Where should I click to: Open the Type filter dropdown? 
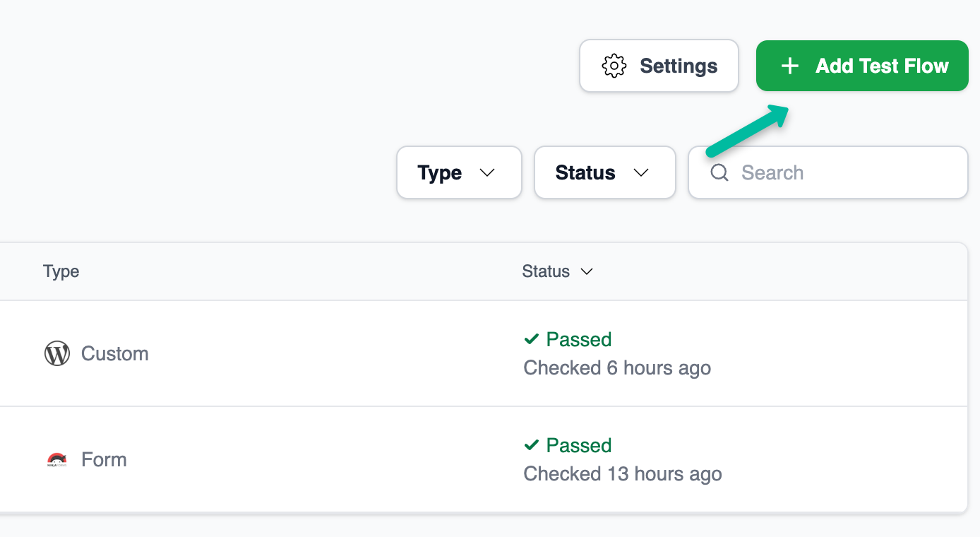pos(459,172)
